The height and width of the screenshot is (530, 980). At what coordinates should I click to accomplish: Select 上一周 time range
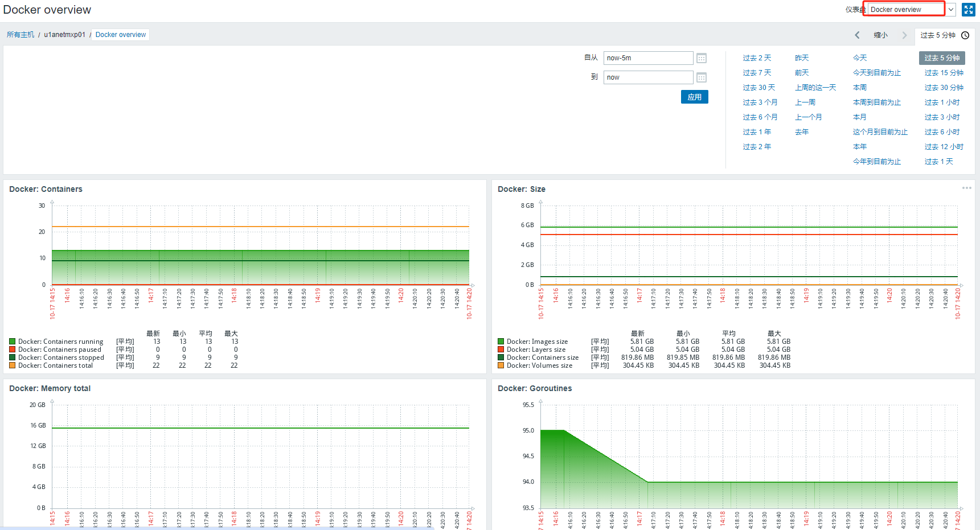(805, 102)
